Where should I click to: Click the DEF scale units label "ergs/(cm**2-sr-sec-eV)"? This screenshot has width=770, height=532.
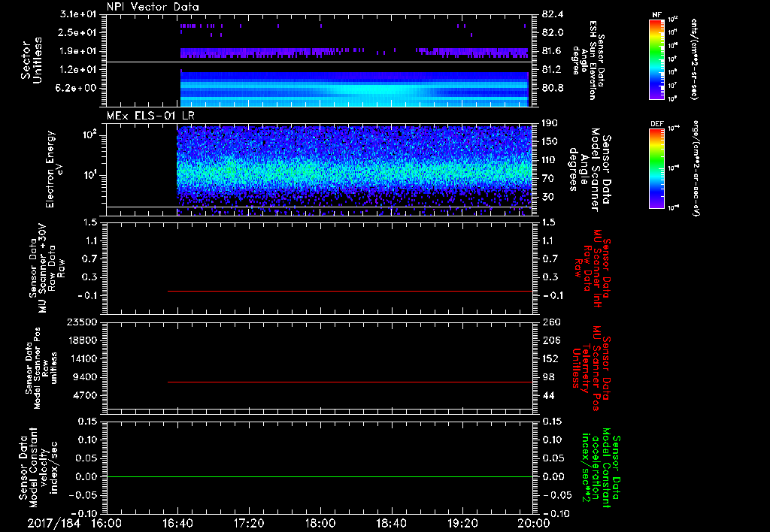click(696, 168)
